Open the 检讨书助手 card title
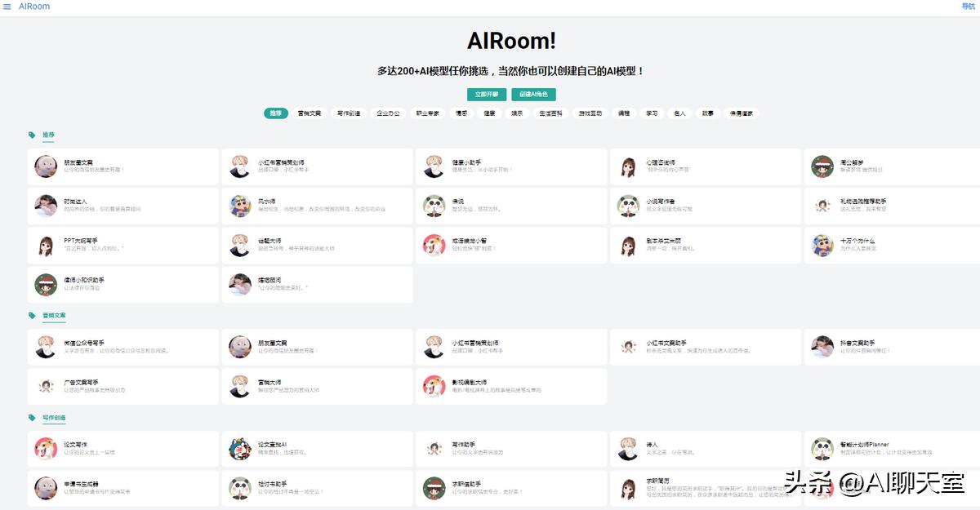 coord(273,484)
